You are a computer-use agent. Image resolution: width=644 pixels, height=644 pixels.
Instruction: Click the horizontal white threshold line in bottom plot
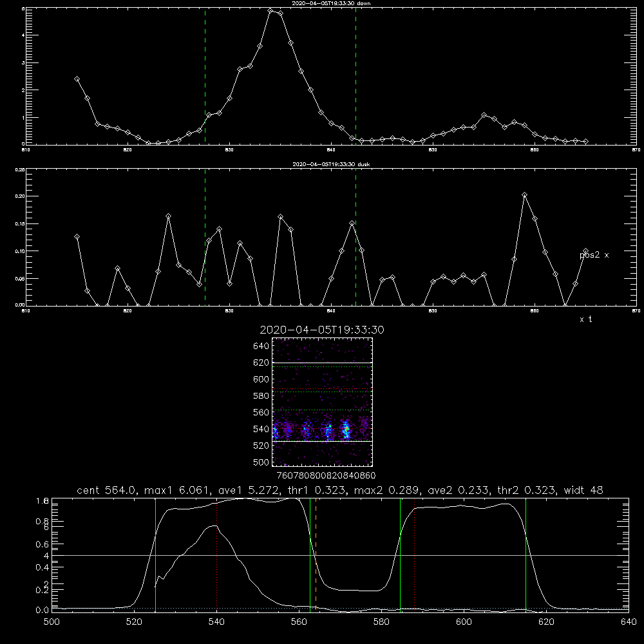click(340, 555)
